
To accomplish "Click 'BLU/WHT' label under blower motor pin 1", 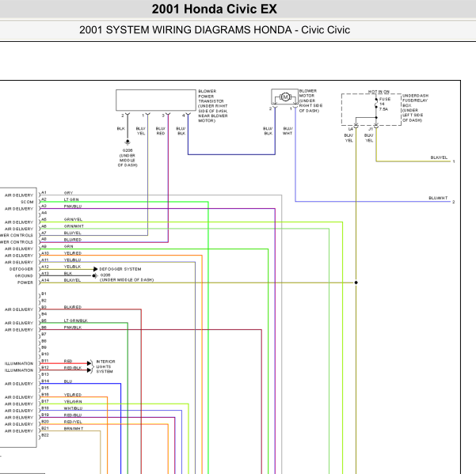I will [x=288, y=131].
